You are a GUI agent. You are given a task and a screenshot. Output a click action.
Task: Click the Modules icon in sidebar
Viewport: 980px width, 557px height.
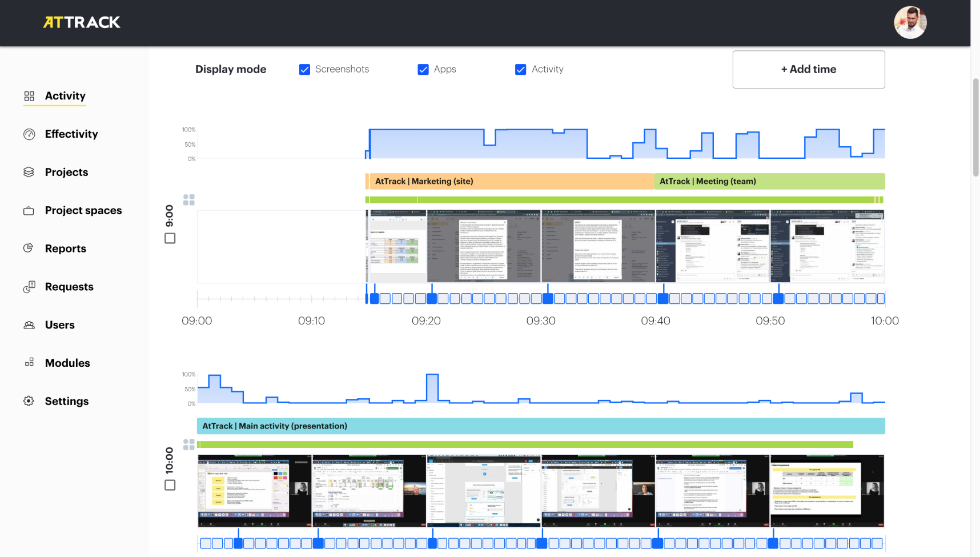click(29, 362)
